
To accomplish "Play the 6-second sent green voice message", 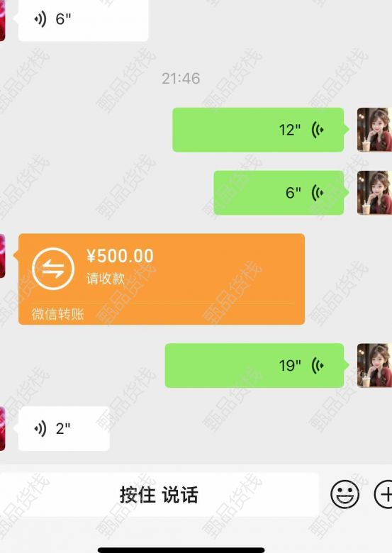I will 279,193.
